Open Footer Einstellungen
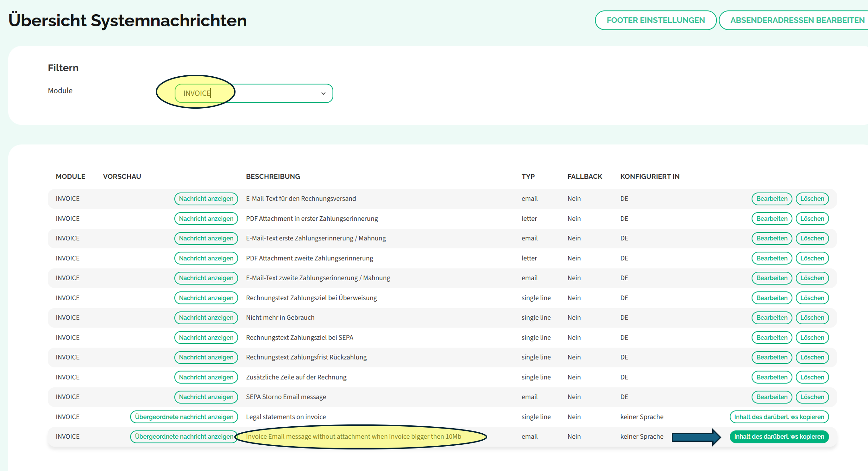Viewport: 868px width, 471px height. click(x=655, y=20)
